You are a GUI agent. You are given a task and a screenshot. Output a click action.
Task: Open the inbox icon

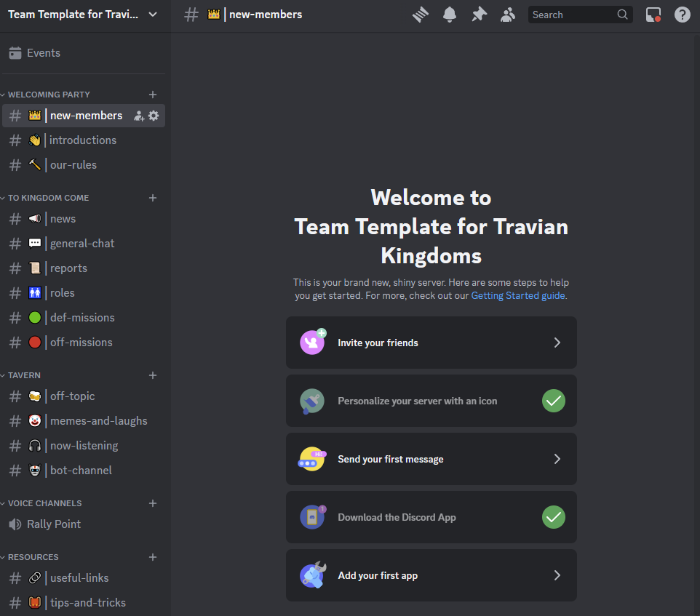click(x=653, y=15)
